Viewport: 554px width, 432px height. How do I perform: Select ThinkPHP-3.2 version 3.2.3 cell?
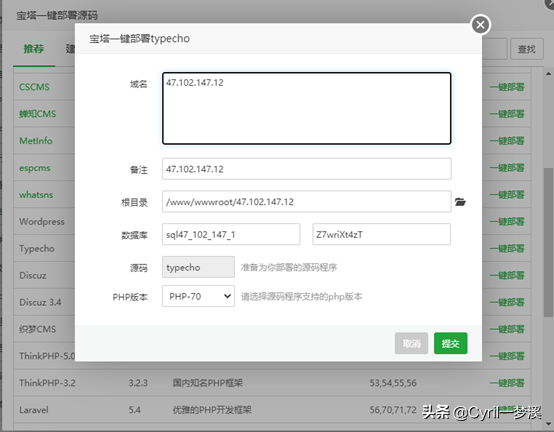(x=138, y=383)
